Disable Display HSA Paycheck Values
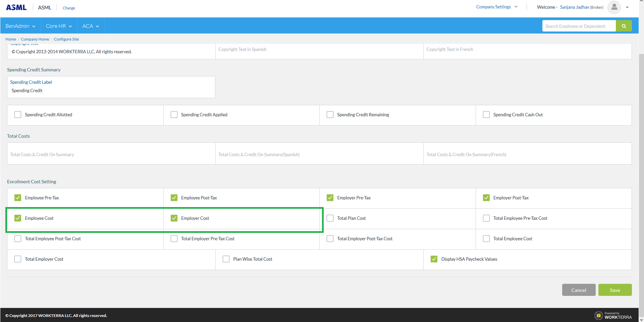 [434, 259]
